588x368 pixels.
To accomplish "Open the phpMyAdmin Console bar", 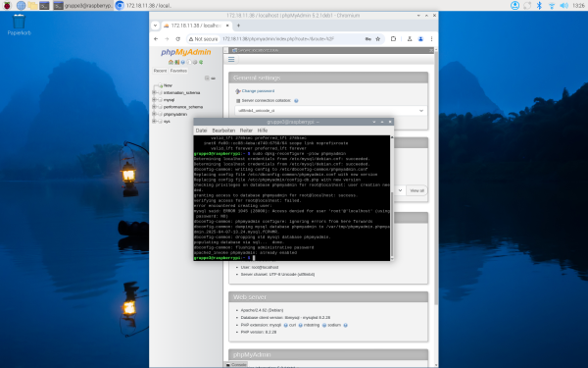I will (236, 365).
